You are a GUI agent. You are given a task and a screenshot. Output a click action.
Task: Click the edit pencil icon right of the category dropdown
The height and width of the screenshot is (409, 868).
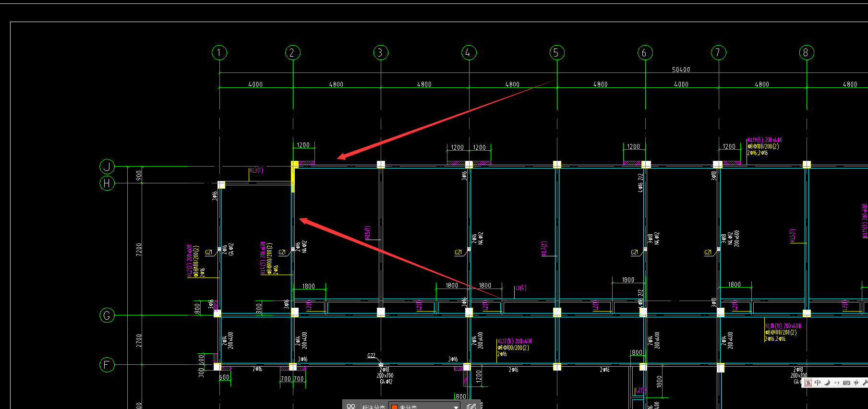pos(470,407)
